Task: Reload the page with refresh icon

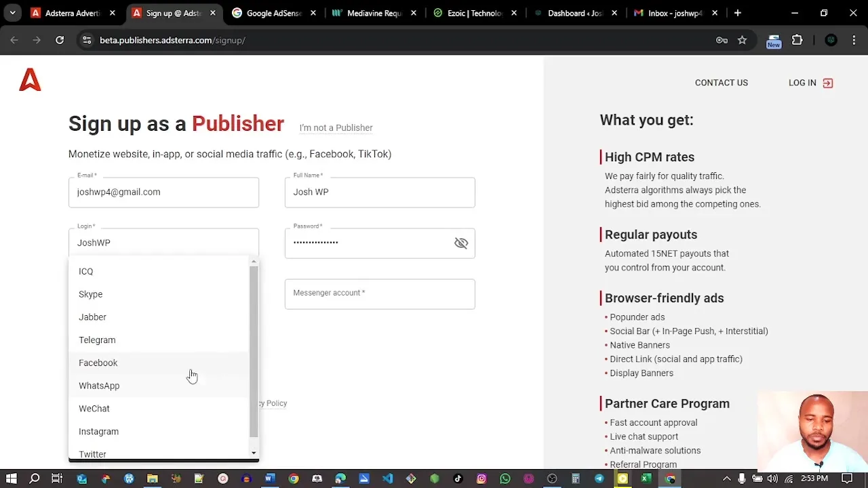Action: pos(60,40)
